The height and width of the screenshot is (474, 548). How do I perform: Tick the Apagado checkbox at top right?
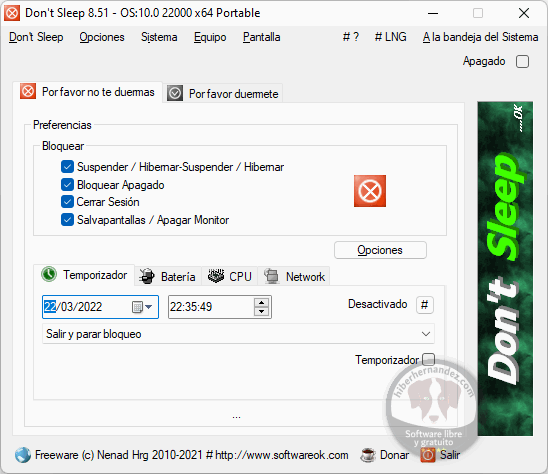point(522,62)
